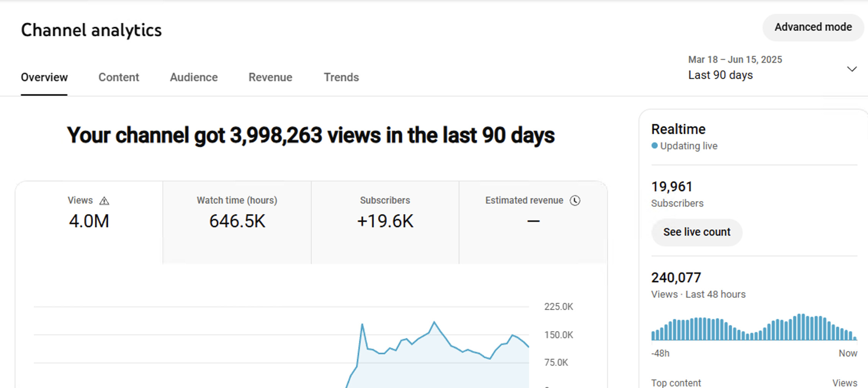The image size is (868, 388).
Task: Switch to the Overview tab
Action: (44, 77)
